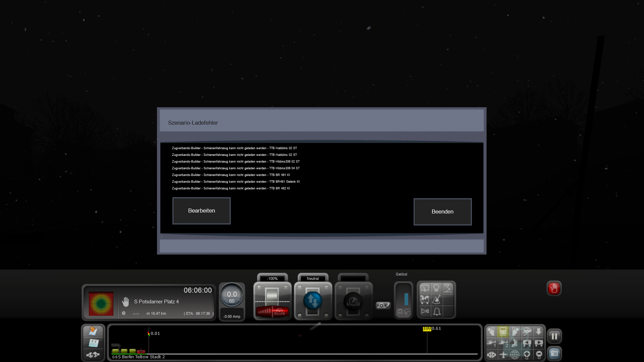This screenshot has width=644, height=362.
Task: Click the Bearbeiten button in error dialog
Action: [201, 210]
